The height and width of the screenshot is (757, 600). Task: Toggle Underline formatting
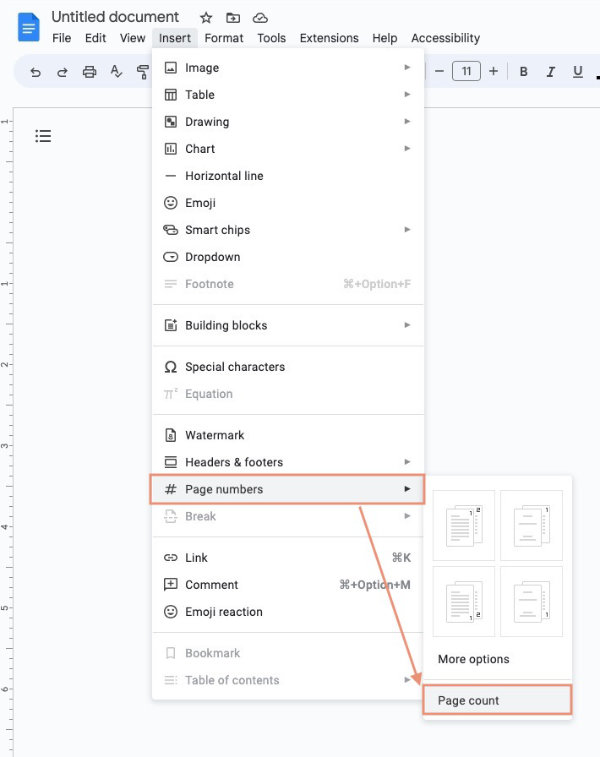[577, 72]
